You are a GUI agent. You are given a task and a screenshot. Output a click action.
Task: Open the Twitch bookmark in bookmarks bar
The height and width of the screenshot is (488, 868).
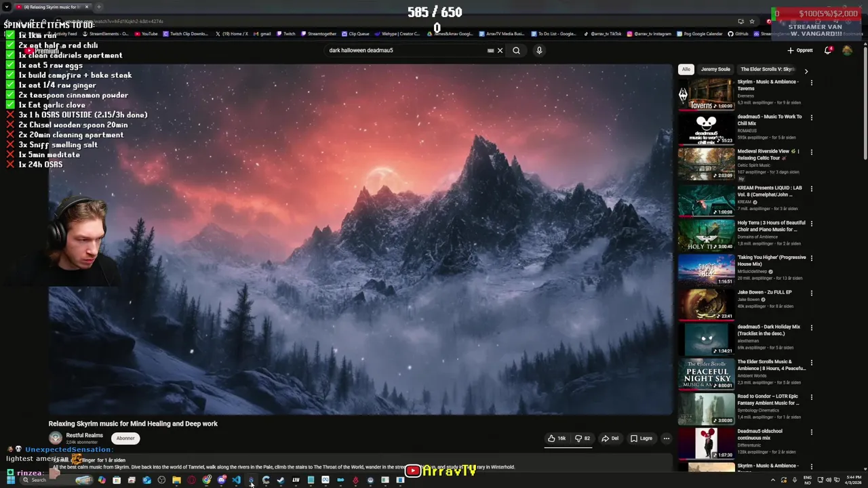(x=285, y=34)
